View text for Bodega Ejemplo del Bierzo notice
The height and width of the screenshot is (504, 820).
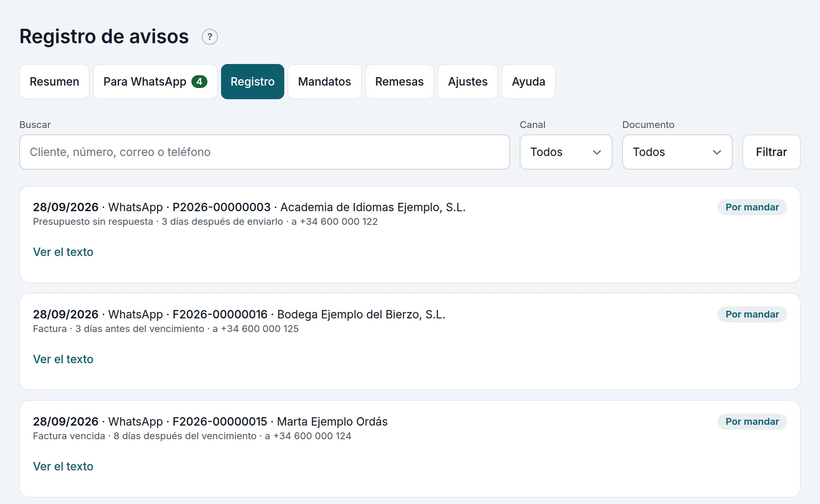(x=63, y=359)
